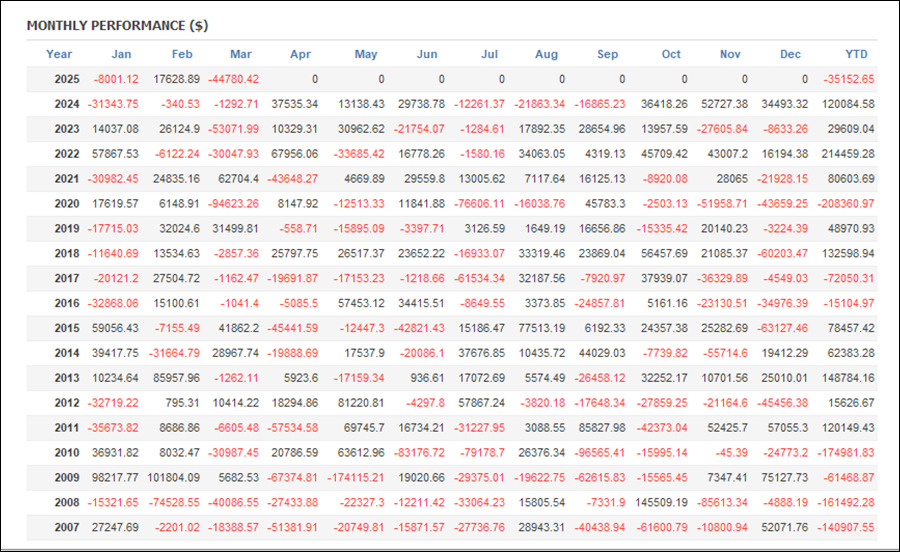
Task: Select the 2009 May value -174115.21
Action: tap(356, 477)
